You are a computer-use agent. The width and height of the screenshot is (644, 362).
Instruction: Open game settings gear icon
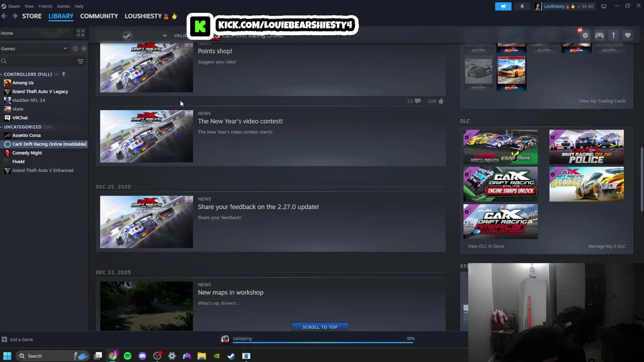[x=585, y=36]
